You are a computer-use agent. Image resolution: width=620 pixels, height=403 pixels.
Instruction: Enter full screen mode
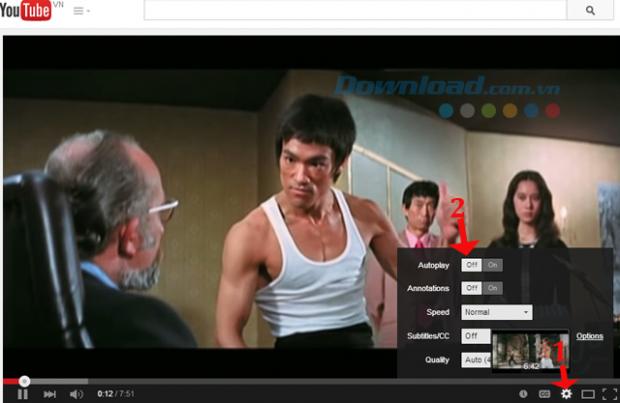coord(609,394)
